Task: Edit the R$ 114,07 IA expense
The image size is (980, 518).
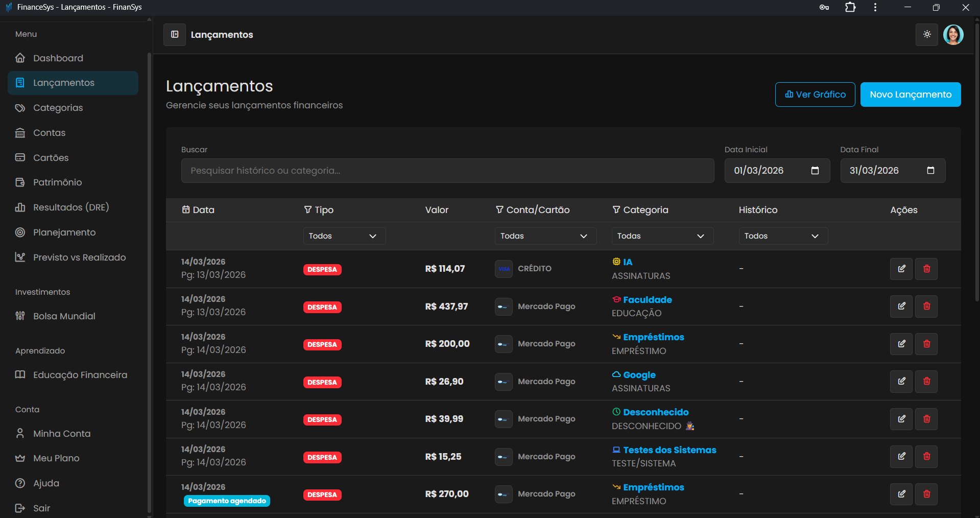Action: coord(901,269)
